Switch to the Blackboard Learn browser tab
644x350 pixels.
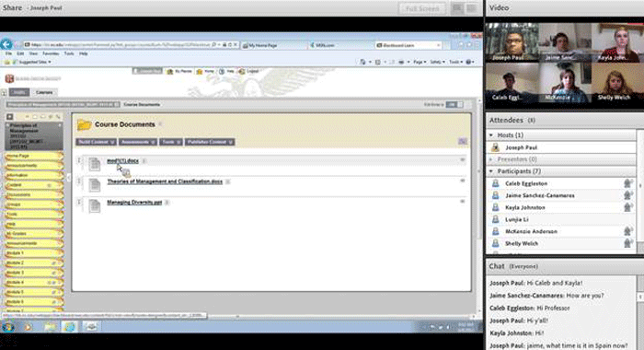point(408,45)
